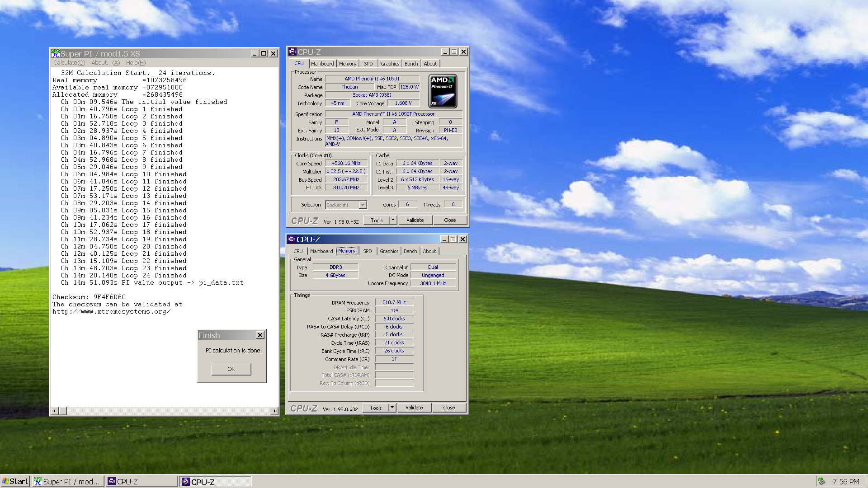Switch to Graphics tab in bottom CPU-Z
Image resolution: width=868 pixels, height=488 pixels.
click(x=389, y=251)
